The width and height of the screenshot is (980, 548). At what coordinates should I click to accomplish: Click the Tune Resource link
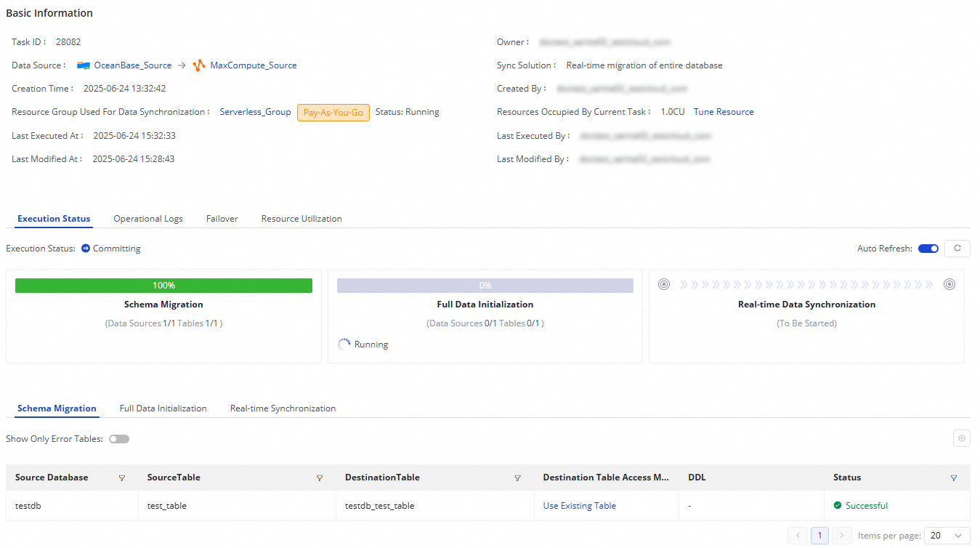[x=724, y=112]
